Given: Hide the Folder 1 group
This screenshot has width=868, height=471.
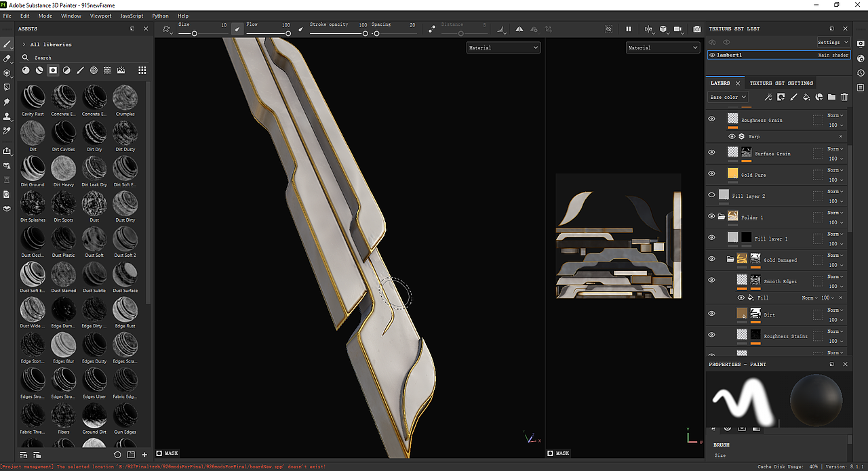Looking at the screenshot, I should tap(711, 216).
